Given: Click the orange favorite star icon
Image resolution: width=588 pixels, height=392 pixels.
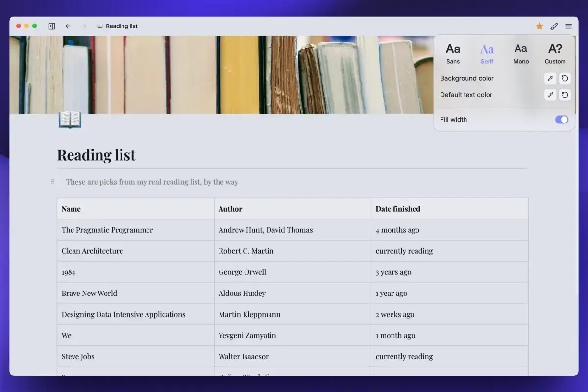Looking at the screenshot, I should tap(539, 26).
